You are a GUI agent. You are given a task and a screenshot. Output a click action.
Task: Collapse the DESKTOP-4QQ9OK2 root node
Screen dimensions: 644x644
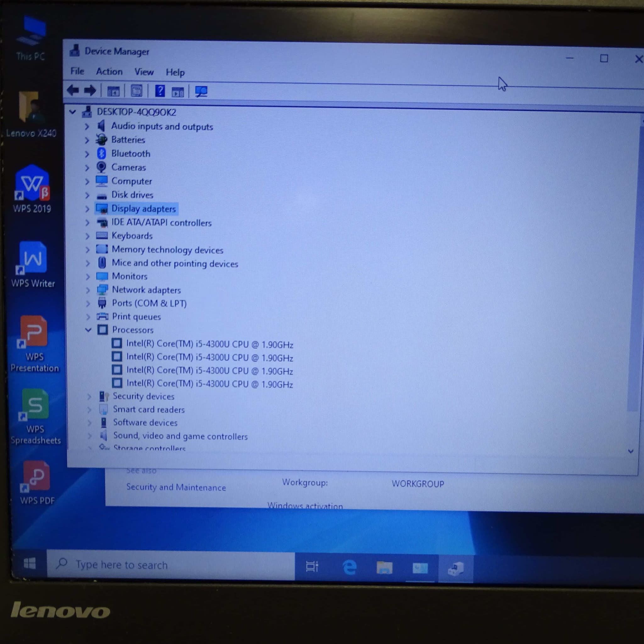click(x=72, y=112)
